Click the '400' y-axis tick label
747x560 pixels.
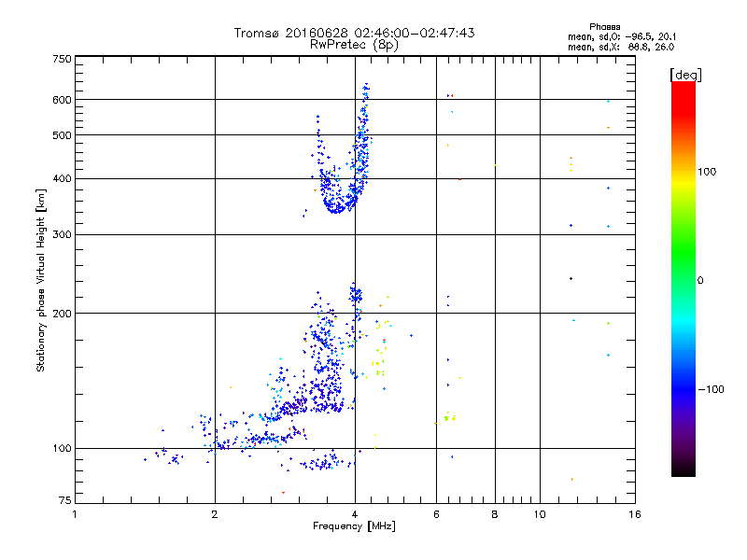62,179
